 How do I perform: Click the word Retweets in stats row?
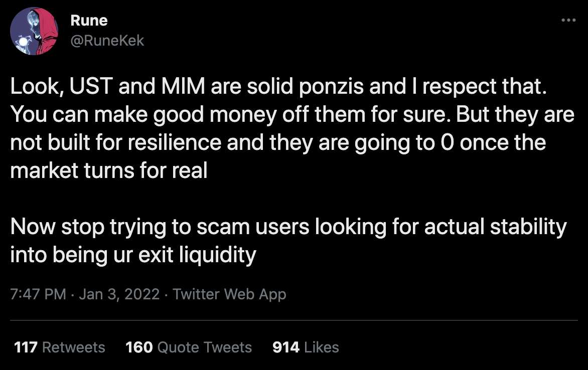pyautogui.click(x=73, y=347)
